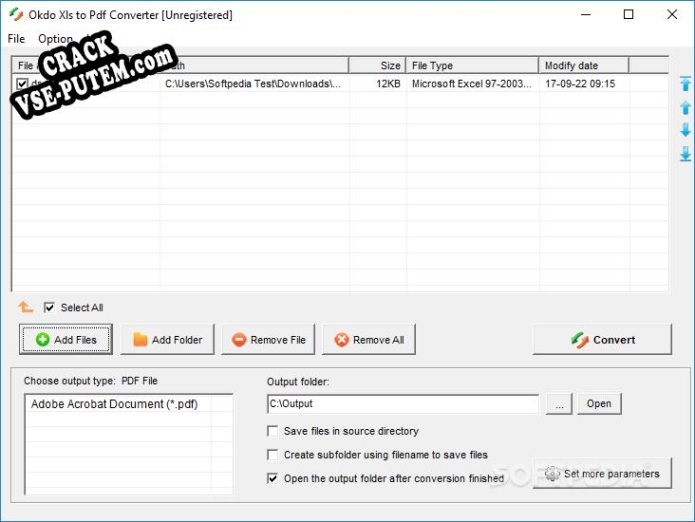
Task: Remove the selected file from list
Action: pyautogui.click(x=268, y=340)
